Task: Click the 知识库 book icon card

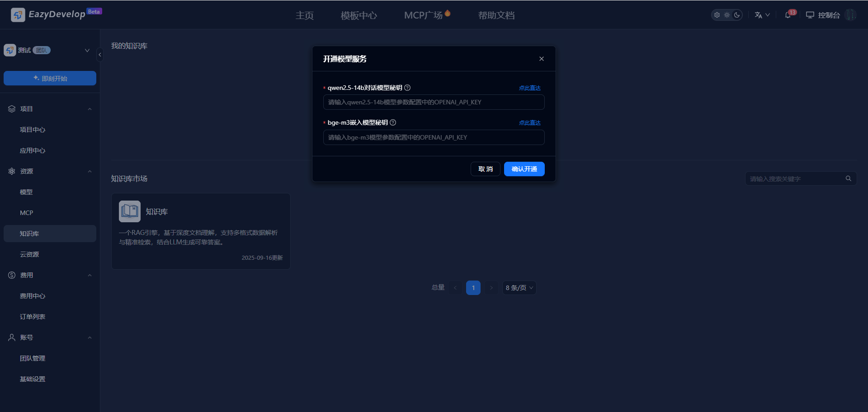Action: click(130, 211)
